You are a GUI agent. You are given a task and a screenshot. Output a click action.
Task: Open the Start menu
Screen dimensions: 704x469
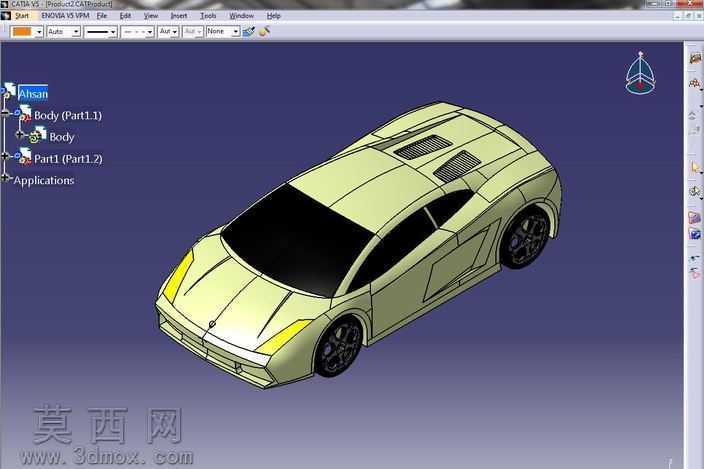[22, 16]
